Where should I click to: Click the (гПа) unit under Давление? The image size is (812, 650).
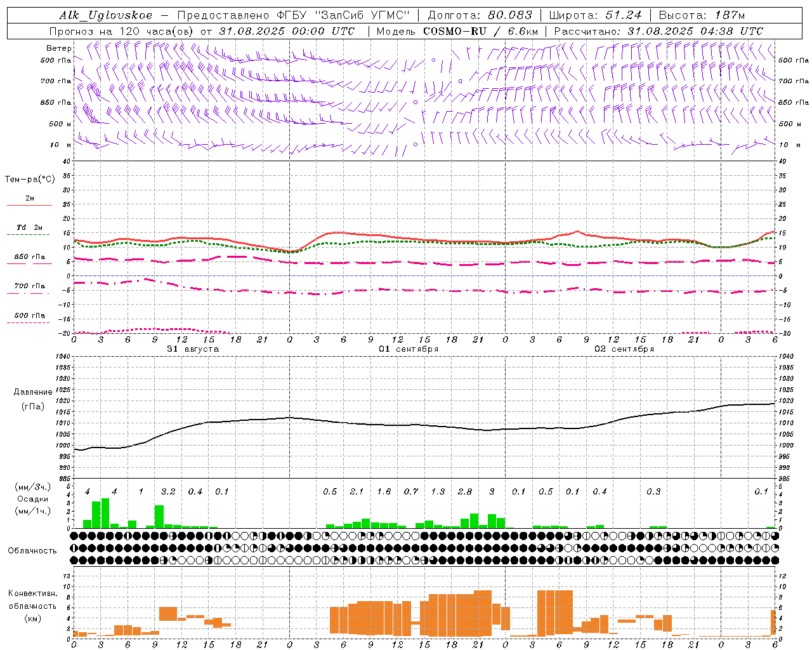click(33, 406)
